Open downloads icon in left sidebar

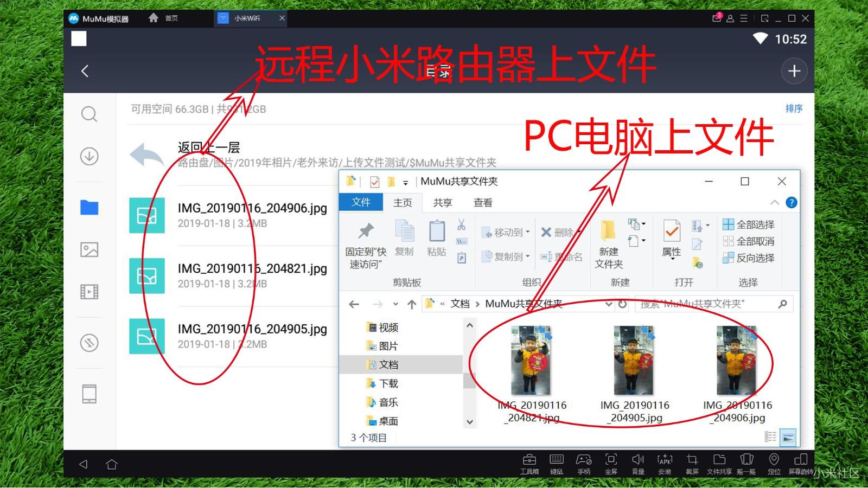[89, 156]
